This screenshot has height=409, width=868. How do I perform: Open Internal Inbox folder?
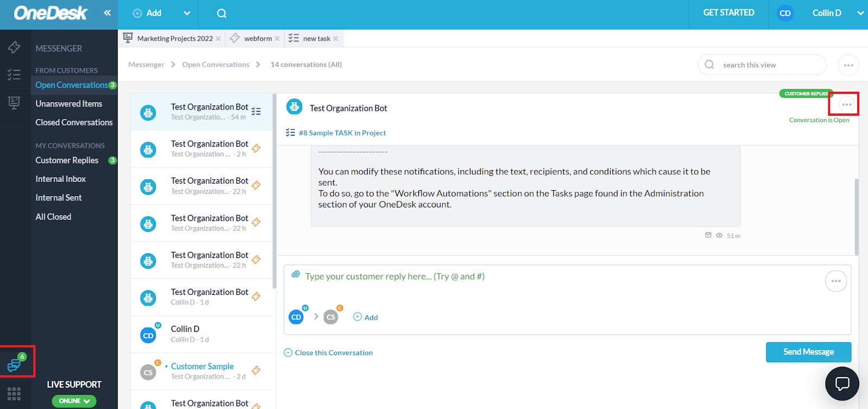pos(61,179)
